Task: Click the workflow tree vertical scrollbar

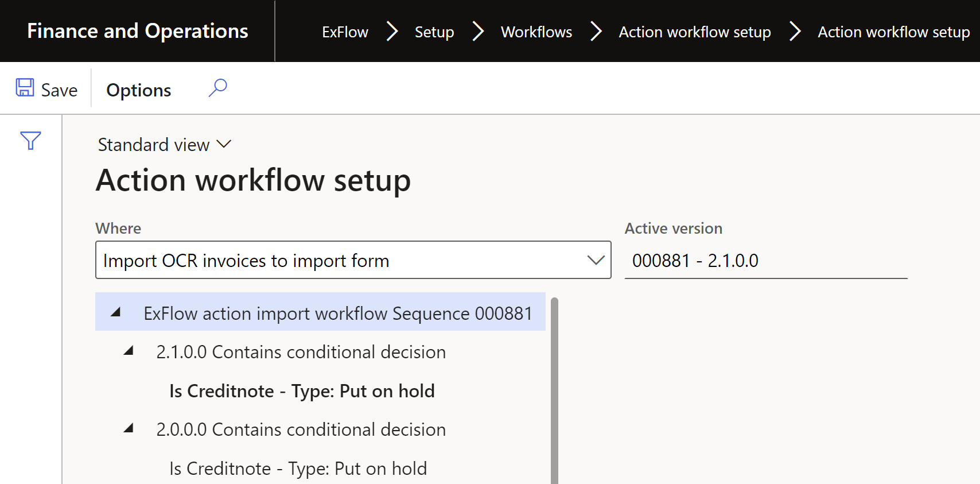Action: coord(554,390)
